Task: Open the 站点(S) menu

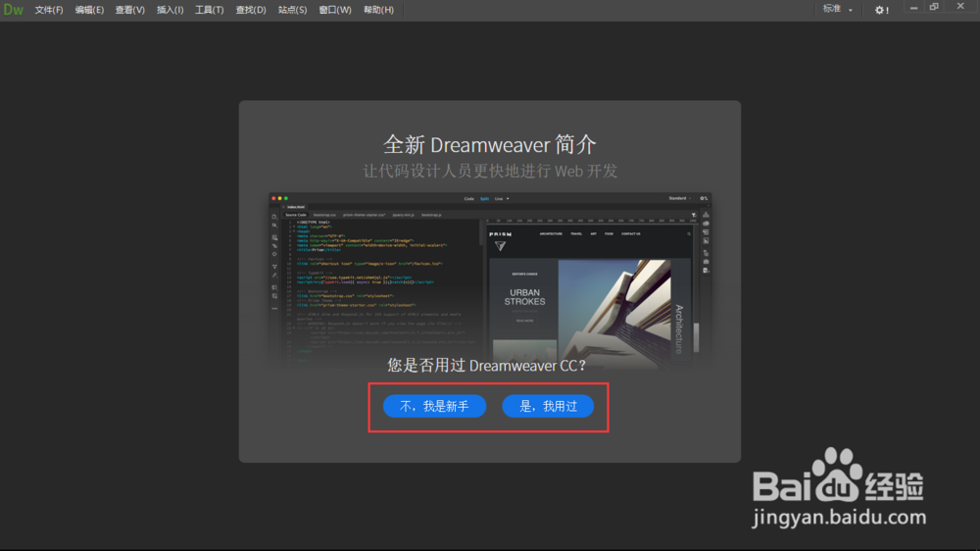Action: [292, 10]
